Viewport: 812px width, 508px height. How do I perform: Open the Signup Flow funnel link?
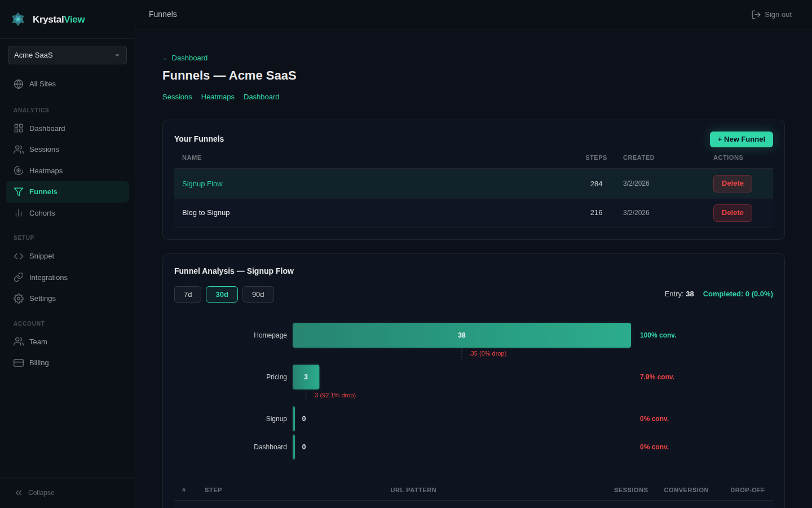point(202,183)
